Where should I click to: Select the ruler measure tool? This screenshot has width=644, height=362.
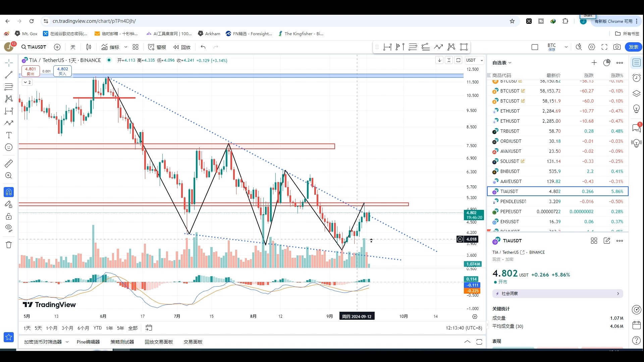tap(9, 164)
